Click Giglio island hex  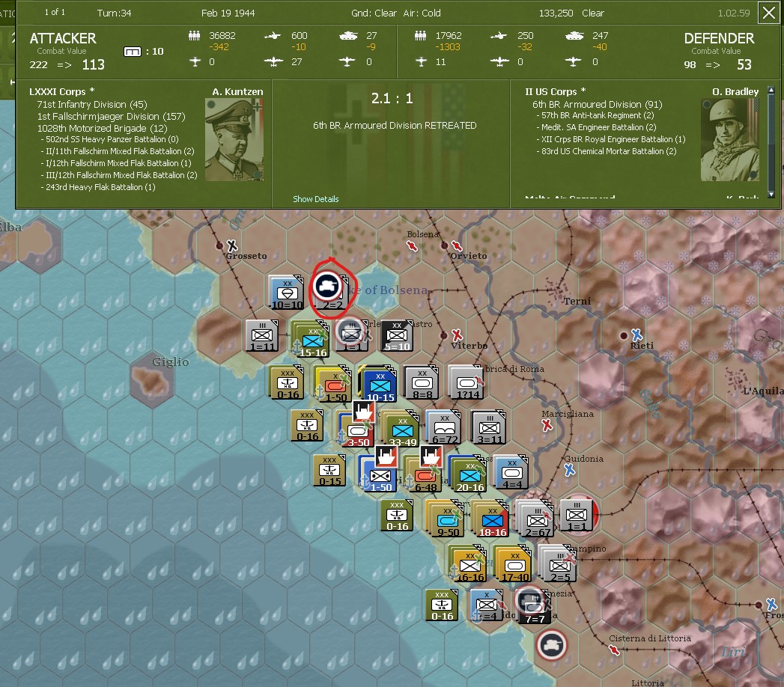click(x=152, y=379)
